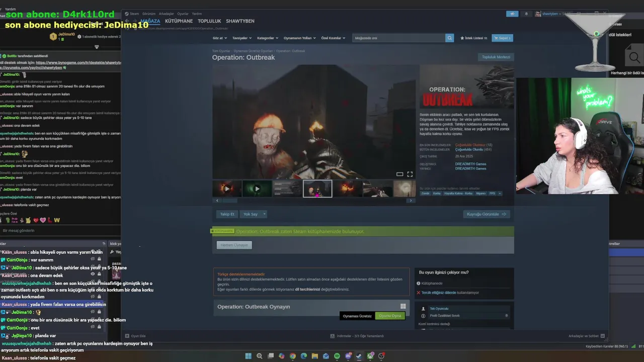Image resolution: width=644 pixels, height=362 pixels.
Task: Click the store search magnifier button
Action: click(x=449, y=38)
